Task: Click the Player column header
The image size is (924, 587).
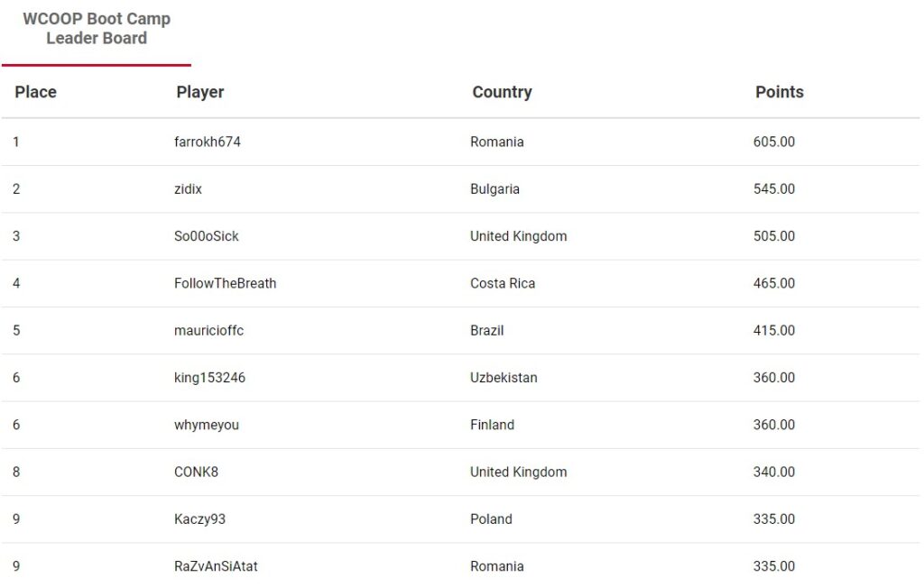Action: coord(200,92)
